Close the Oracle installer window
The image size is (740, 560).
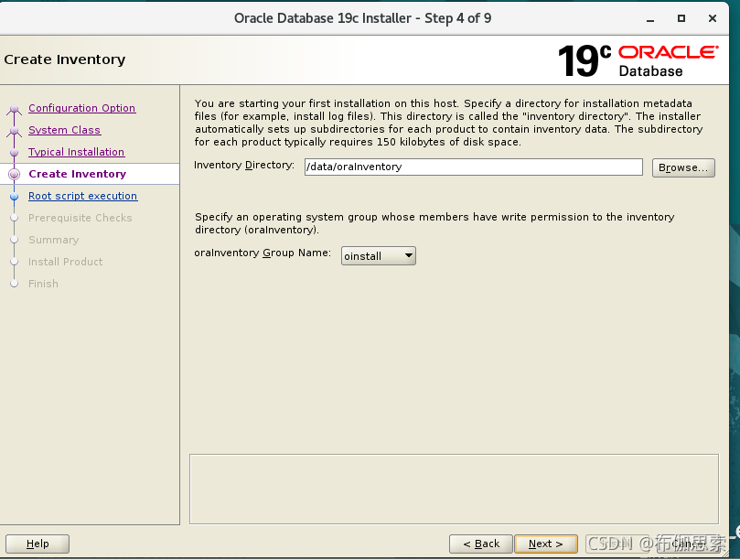pyautogui.click(x=713, y=18)
